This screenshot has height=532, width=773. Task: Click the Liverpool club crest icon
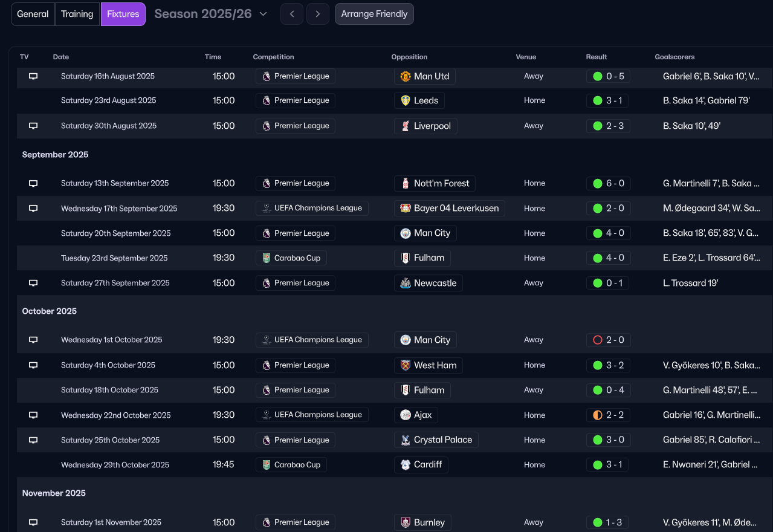[x=406, y=126]
